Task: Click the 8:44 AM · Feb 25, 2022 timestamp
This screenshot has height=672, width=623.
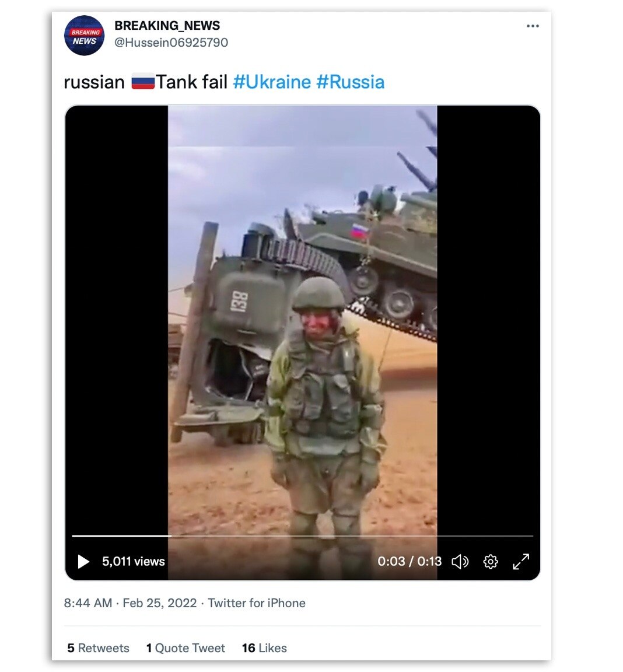Action: point(130,603)
